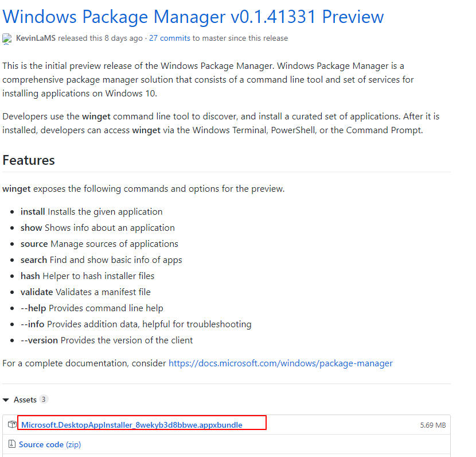
Task: Click the release title Windows Package Manager v0.1.41331
Action: coord(193,17)
